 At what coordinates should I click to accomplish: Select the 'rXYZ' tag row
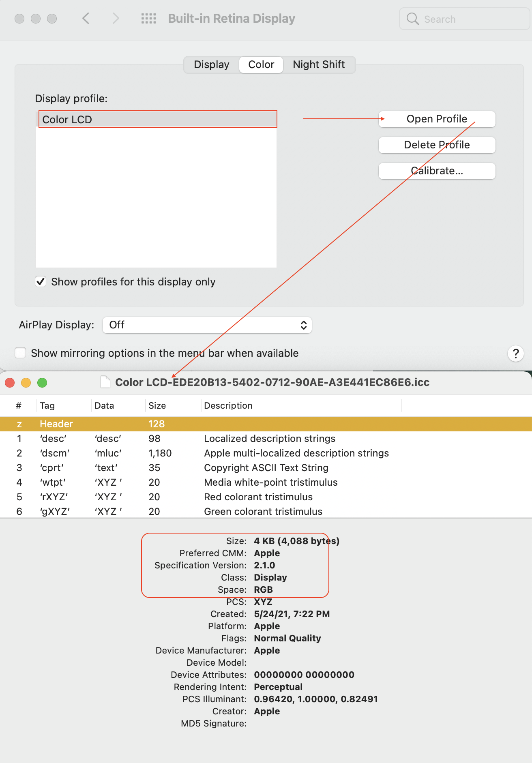coord(266,497)
